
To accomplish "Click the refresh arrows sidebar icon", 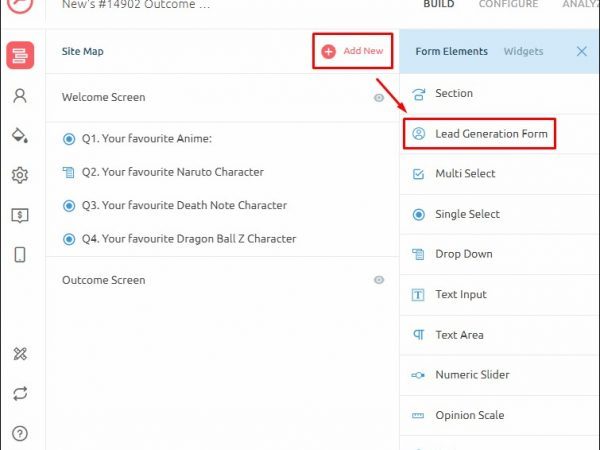I will (20, 393).
